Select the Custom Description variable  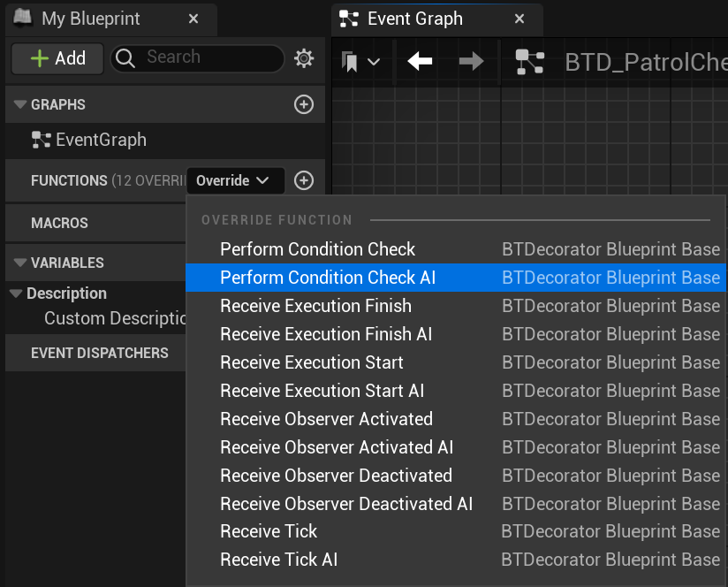(x=115, y=318)
